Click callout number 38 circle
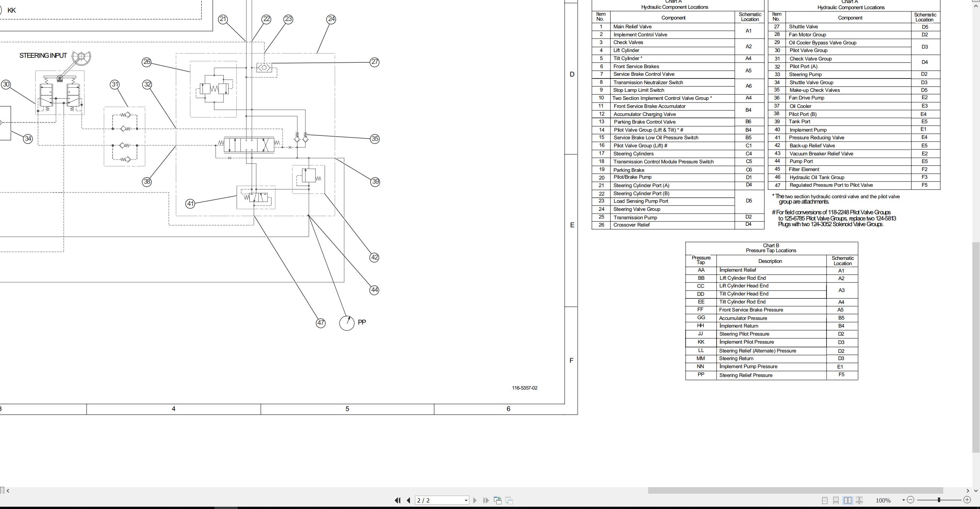The width and height of the screenshot is (980, 509). coord(147,182)
